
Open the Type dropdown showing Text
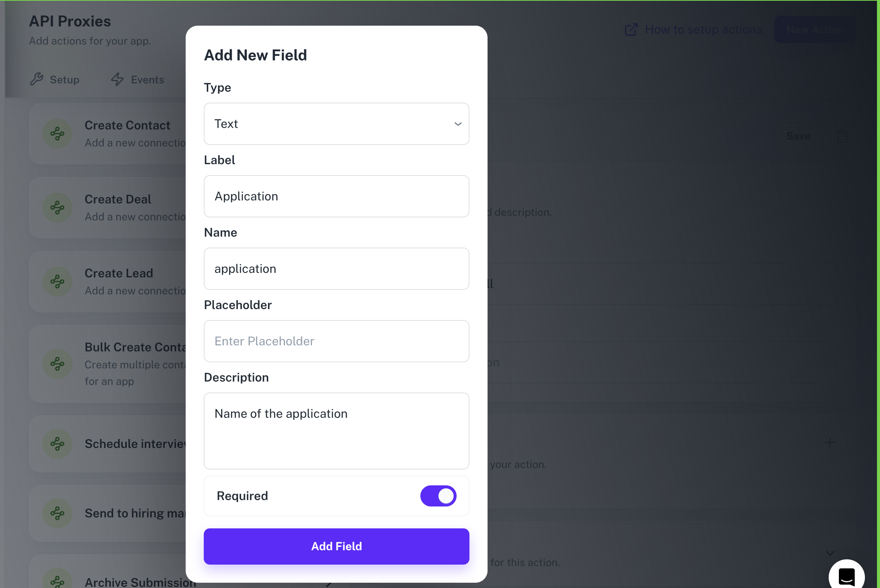(336, 123)
